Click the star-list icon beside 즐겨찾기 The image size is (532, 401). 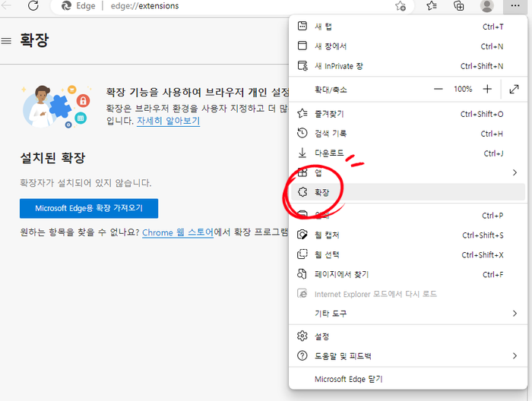pos(302,113)
